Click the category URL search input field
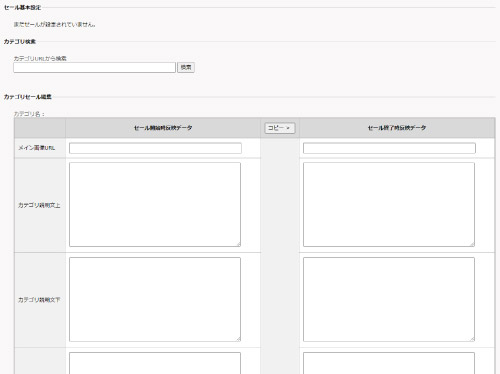This screenshot has height=374, width=500. (x=94, y=67)
